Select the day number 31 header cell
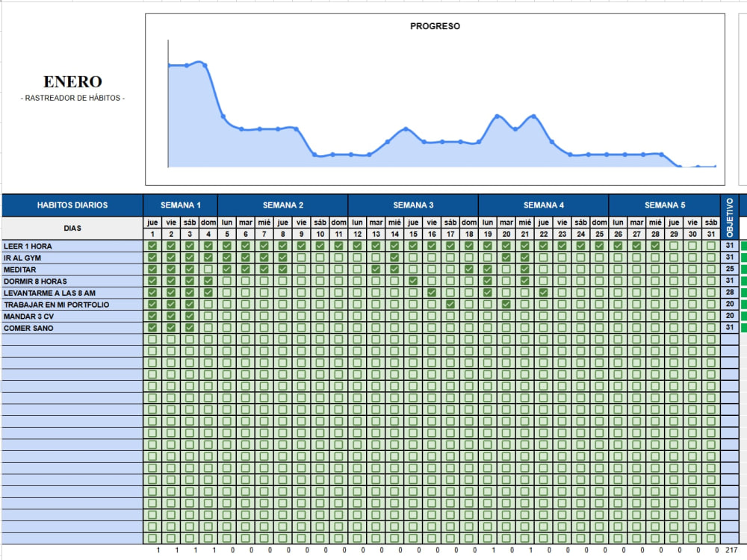Screen dimensions: 747x560 (x=711, y=234)
